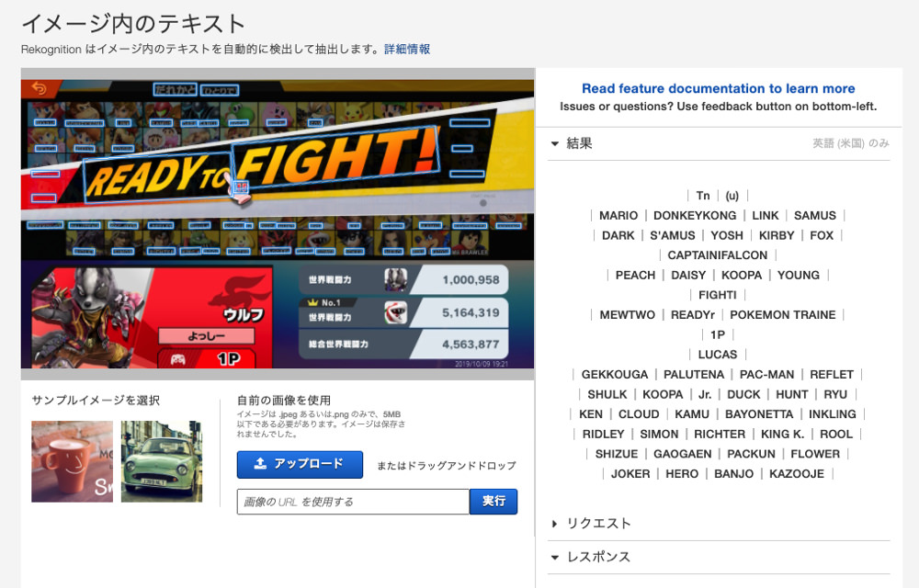
Task: Open the Read feature documentation link
Action: coord(718,88)
